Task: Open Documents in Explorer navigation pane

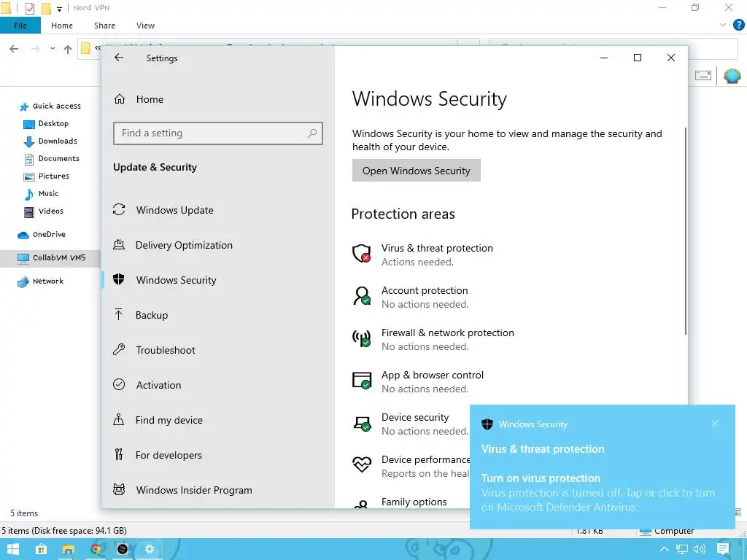Action: pyautogui.click(x=58, y=158)
